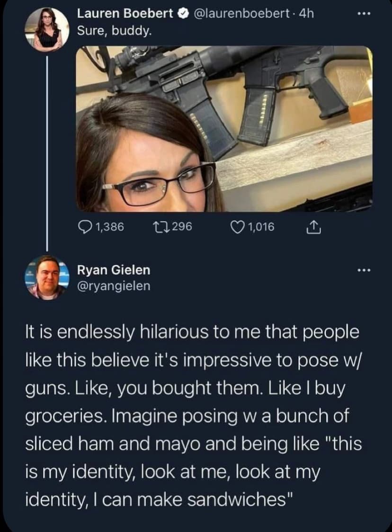
Task: Click the share upload arrow icon
Action: tap(312, 228)
